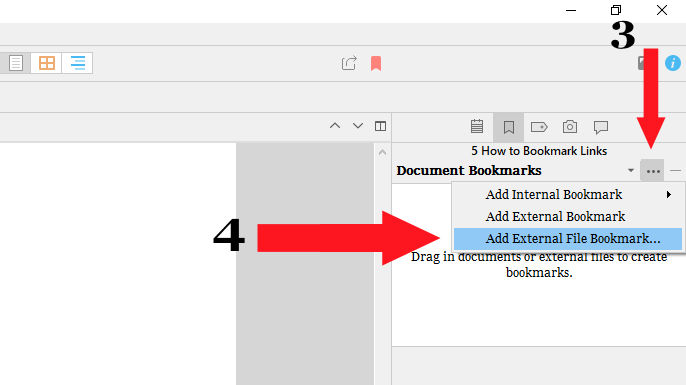Toggle the split editor button
Image resolution: width=686 pixels, height=385 pixels.
click(x=380, y=126)
